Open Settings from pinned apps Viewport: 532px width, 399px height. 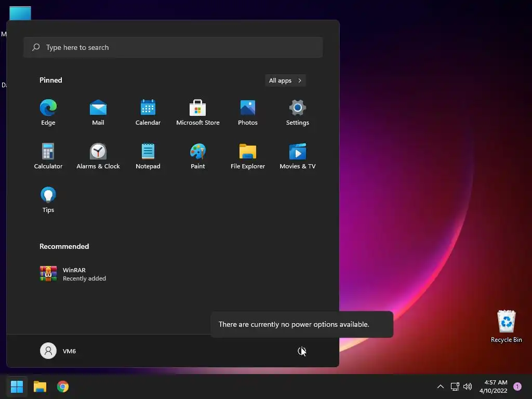click(298, 112)
